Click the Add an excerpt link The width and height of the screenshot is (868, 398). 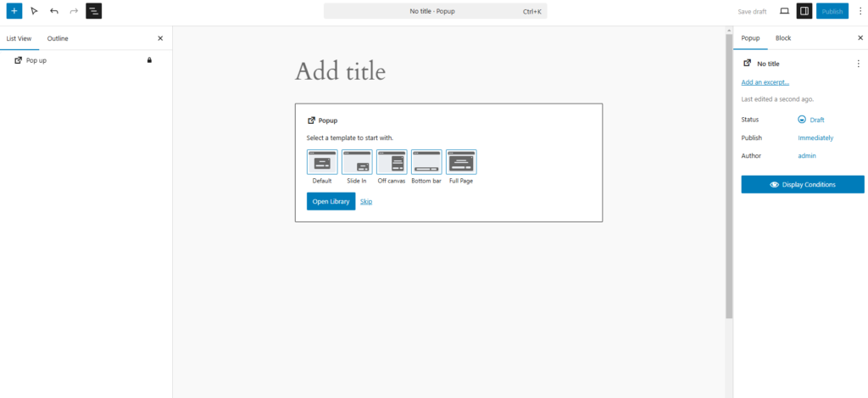[765, 82]
